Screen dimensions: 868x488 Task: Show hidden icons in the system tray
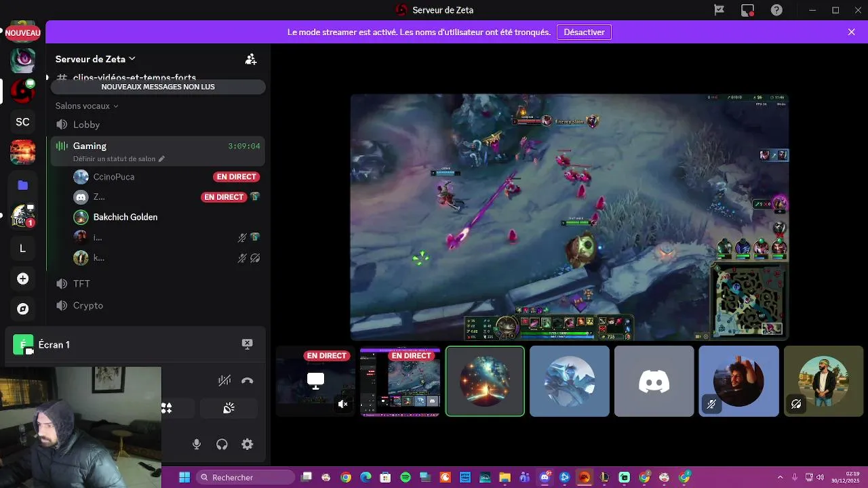point(780,477)
